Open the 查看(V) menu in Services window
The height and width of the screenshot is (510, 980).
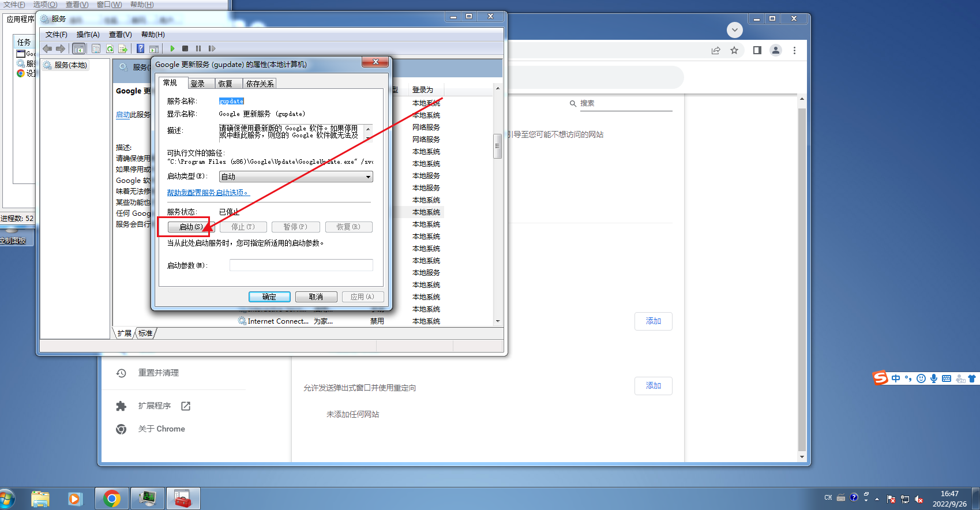pyautogui.click(x=120, y=35)
